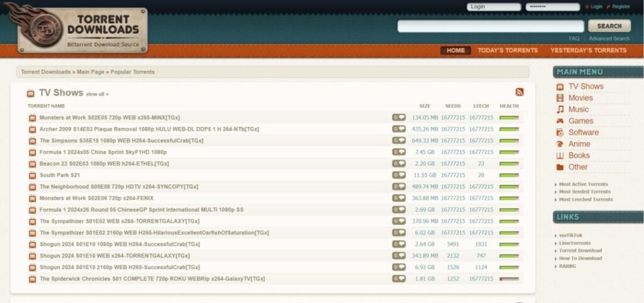The width and height of the screenshot is (644, 303).
Task: Click TV icon of The Simpsons S35E15 row
Action: 33,141
